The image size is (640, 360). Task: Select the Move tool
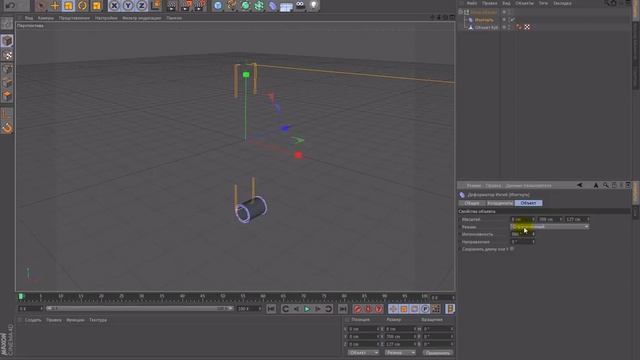[x=55, y=5]
